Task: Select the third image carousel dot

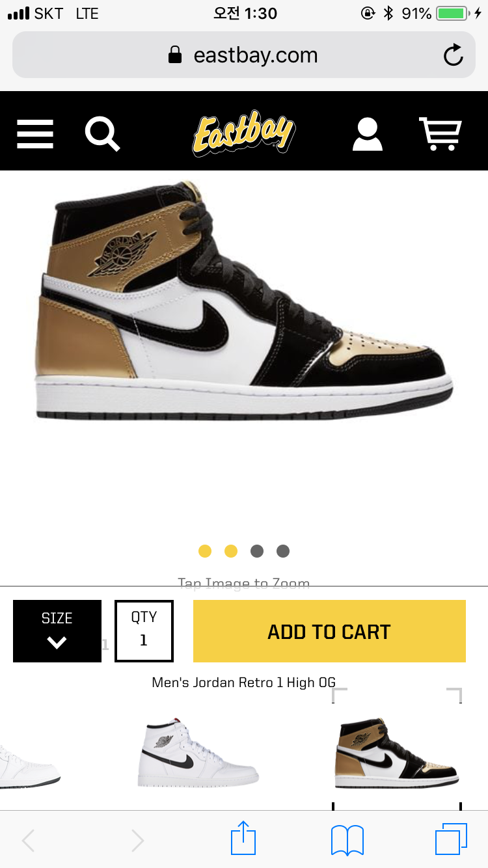Action: tap(257, 551)
